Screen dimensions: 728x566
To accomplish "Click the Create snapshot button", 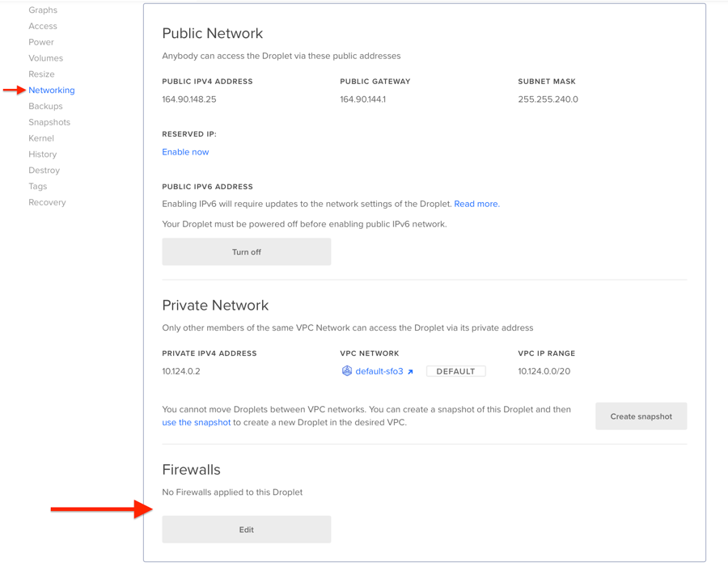I will point(641,416).
